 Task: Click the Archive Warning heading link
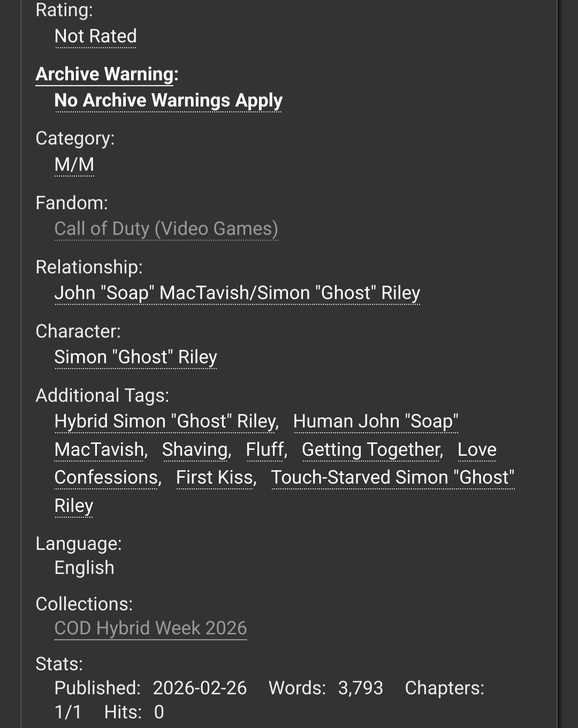[105, 74]
